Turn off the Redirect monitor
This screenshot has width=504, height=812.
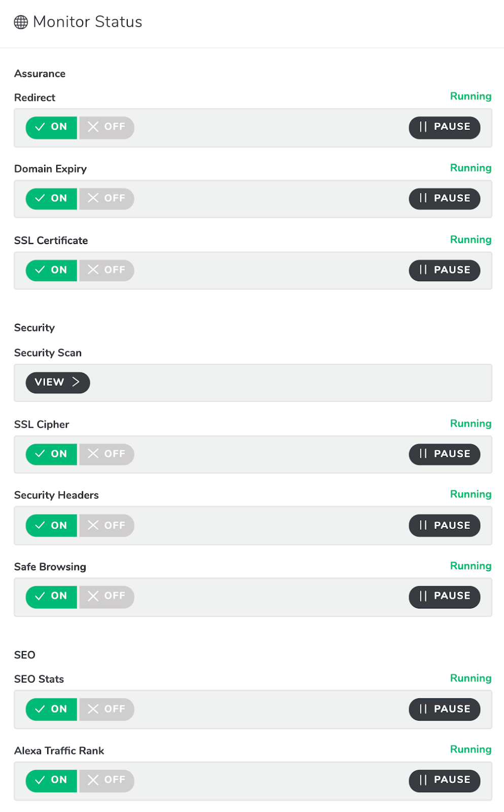click(x=106, y=127)
